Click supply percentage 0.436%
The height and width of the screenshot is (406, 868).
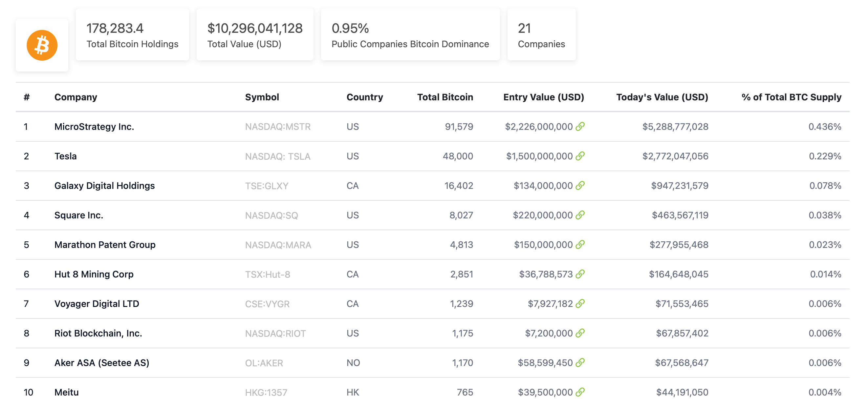pyautogui.click(x=825, y=127)
